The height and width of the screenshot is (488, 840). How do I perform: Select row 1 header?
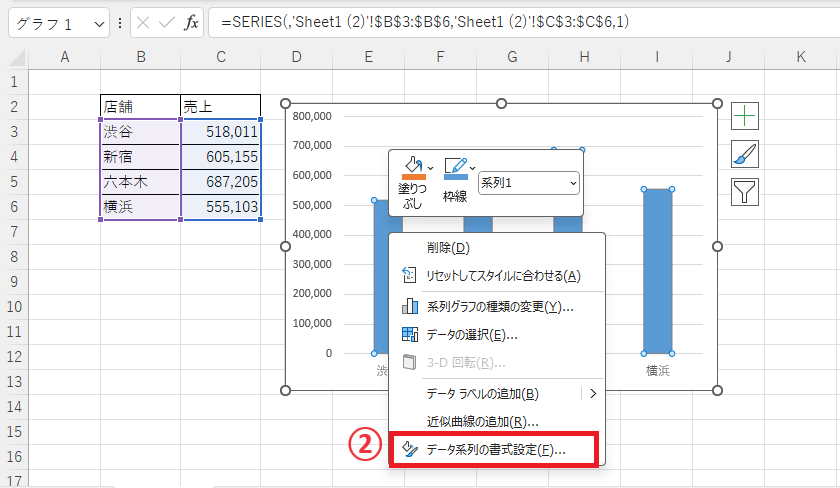click(14, 82)
